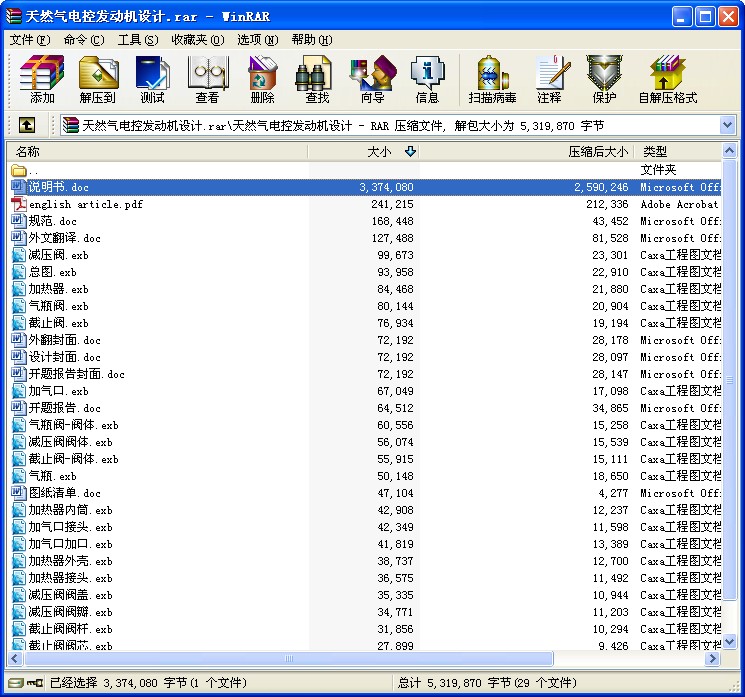Select english article.pdf file

pos(85,204)
